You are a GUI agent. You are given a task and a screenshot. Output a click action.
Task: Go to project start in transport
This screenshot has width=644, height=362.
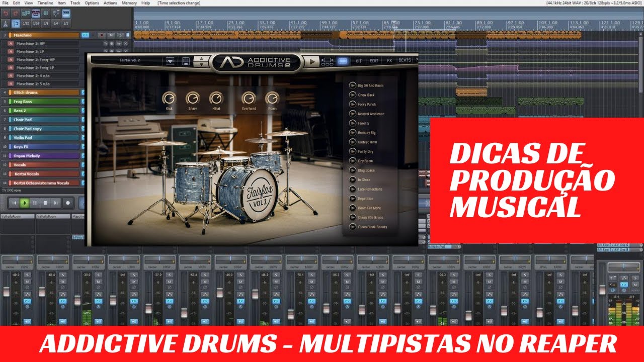14,203
